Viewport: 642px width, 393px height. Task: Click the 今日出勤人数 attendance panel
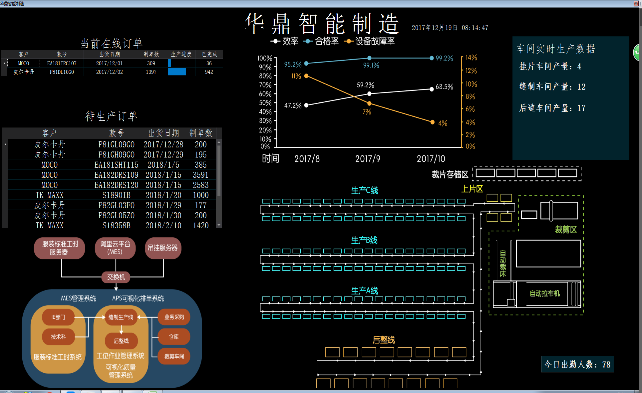(x=577, y=364)
